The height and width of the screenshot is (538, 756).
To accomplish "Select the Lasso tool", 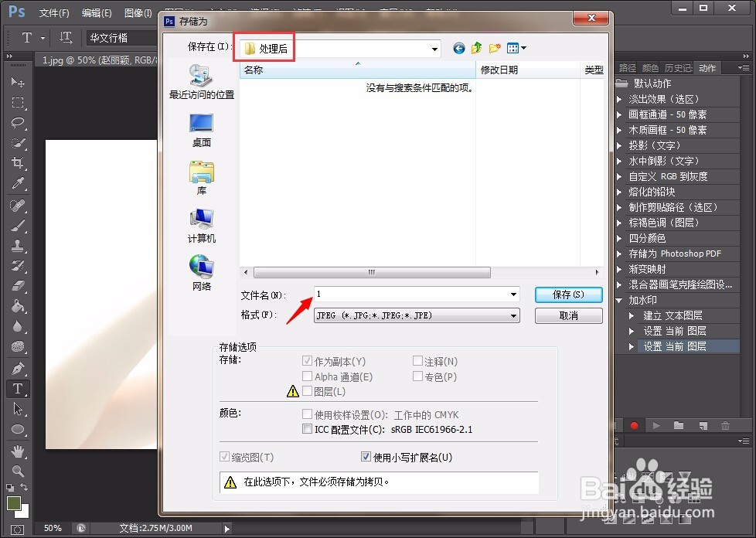I will pyautogui.click(x=18, y=122).
